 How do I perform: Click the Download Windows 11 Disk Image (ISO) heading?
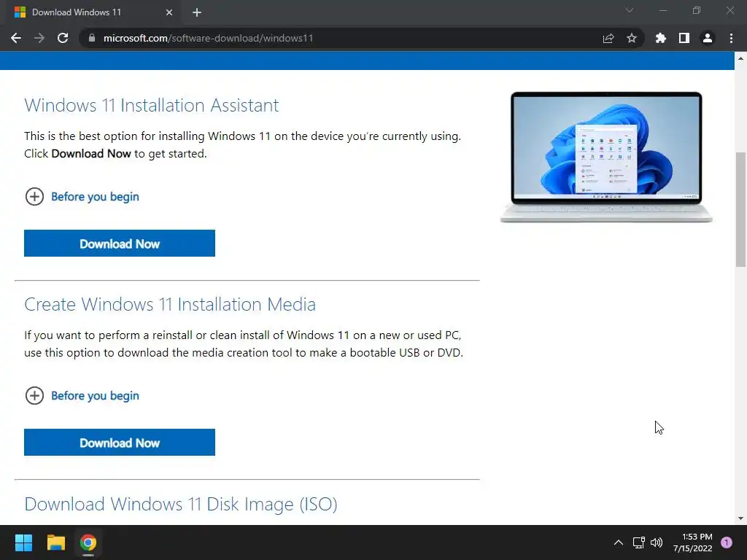point(181,505)
